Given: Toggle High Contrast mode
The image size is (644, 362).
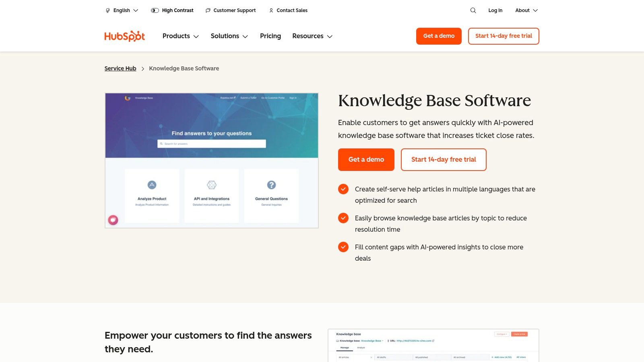Looking at the screenshot, I should pyautogui.click(x=155, y=10).
